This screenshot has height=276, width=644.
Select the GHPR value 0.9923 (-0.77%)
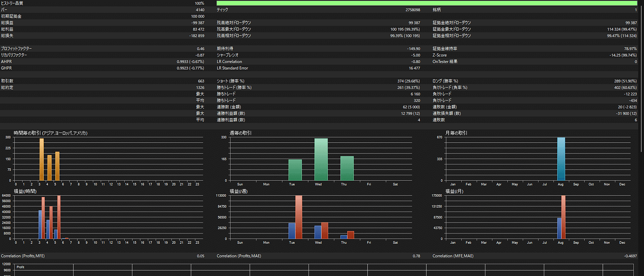click(190, 68)
